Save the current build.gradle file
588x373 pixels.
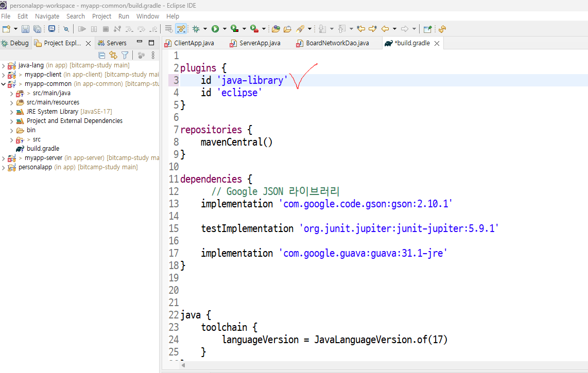(25, 29)
